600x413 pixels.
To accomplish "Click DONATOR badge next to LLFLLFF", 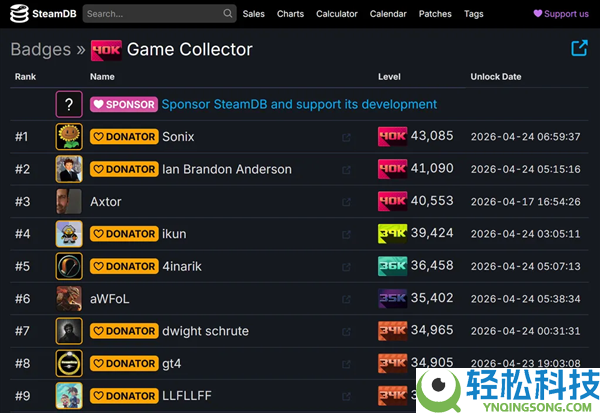I will pyautogui.click(x=124, y=396).
